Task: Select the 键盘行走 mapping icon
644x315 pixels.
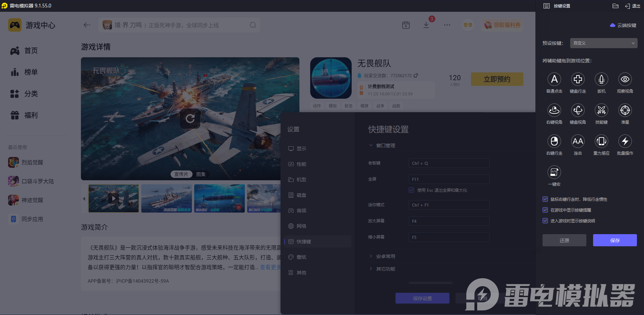Action: point(578,79)
